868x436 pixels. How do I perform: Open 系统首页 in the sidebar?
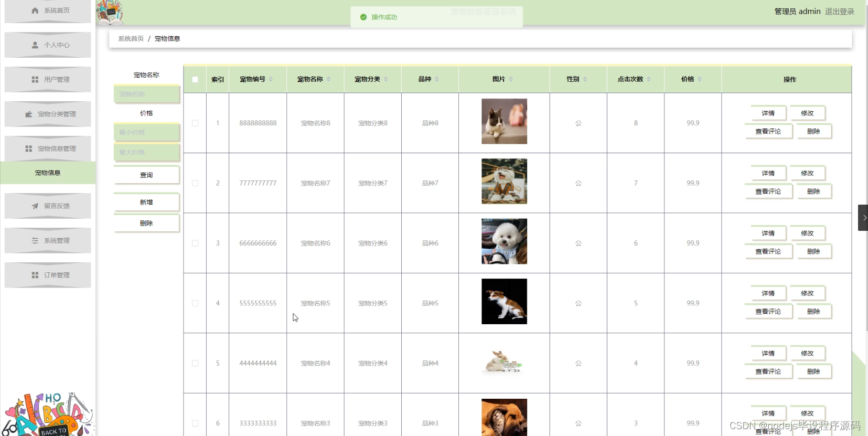click(x=48, y=11)
